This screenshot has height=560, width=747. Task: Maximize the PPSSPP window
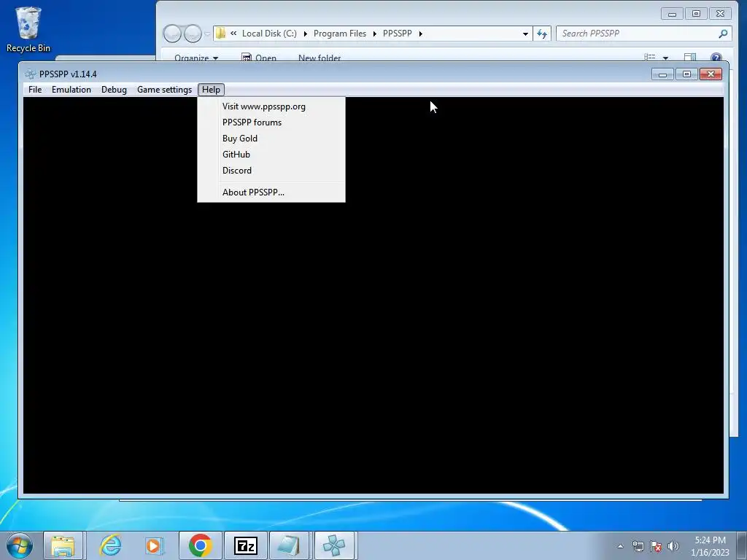pyautogui.click(x=686, y=74)
